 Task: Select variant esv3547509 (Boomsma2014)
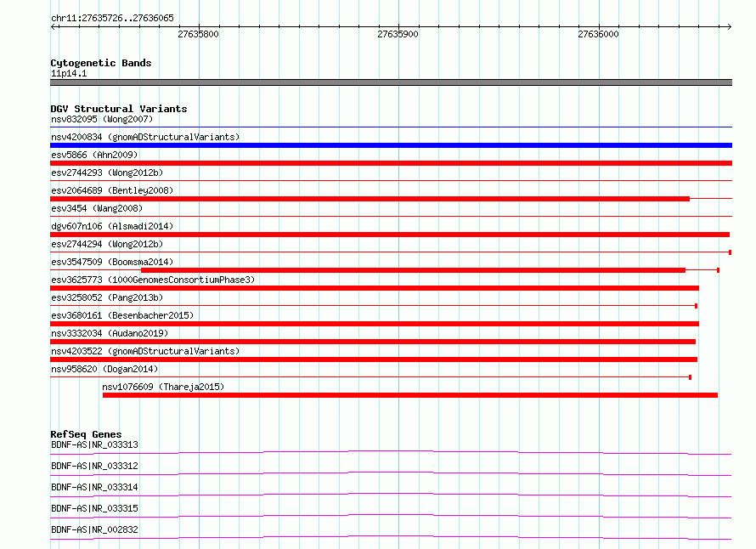[x=112, y=262]
